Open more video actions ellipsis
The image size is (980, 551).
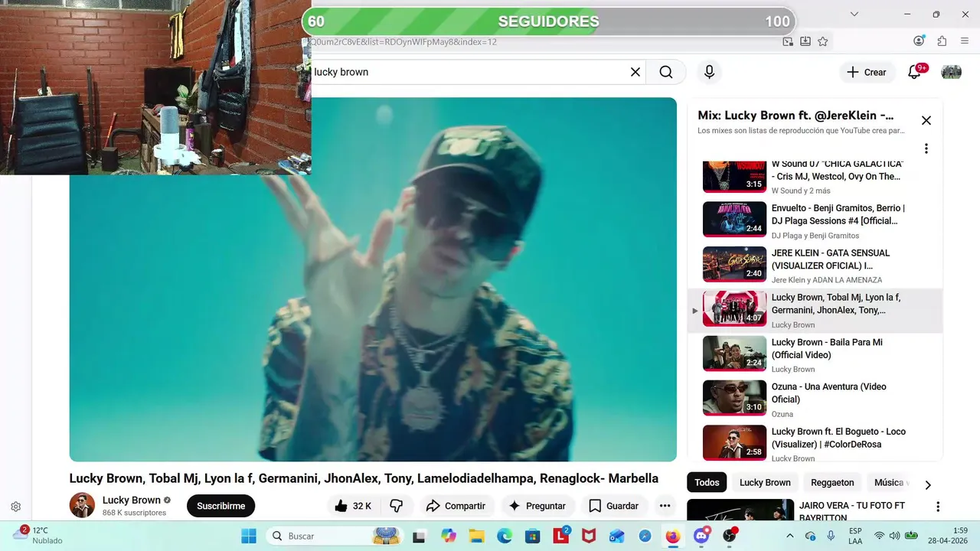[665, 506]
